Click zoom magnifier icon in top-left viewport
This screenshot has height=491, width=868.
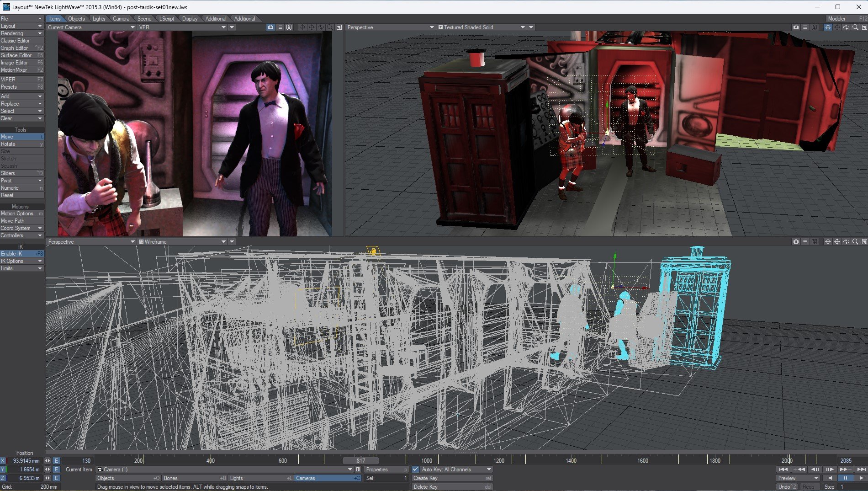click(x=330, y=27)
